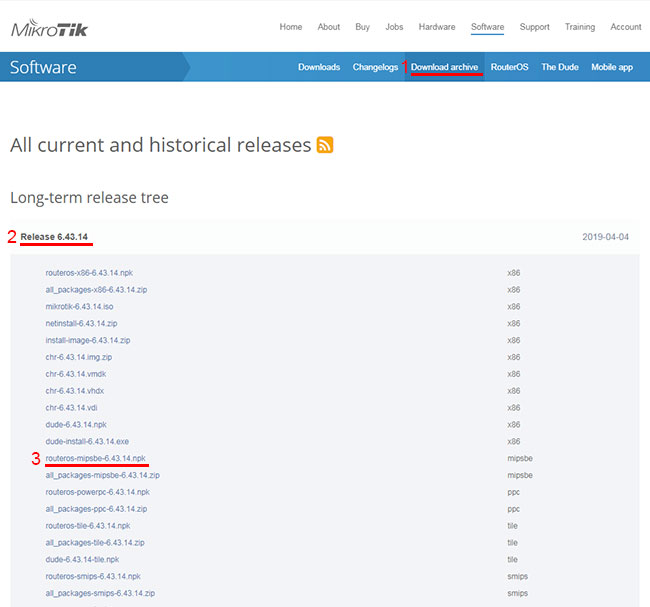Download routeros-mipsbe-6.43.14.npk
Image resolution: width=650 pixels, height=607 pixels.
click(x=96, y=458)
